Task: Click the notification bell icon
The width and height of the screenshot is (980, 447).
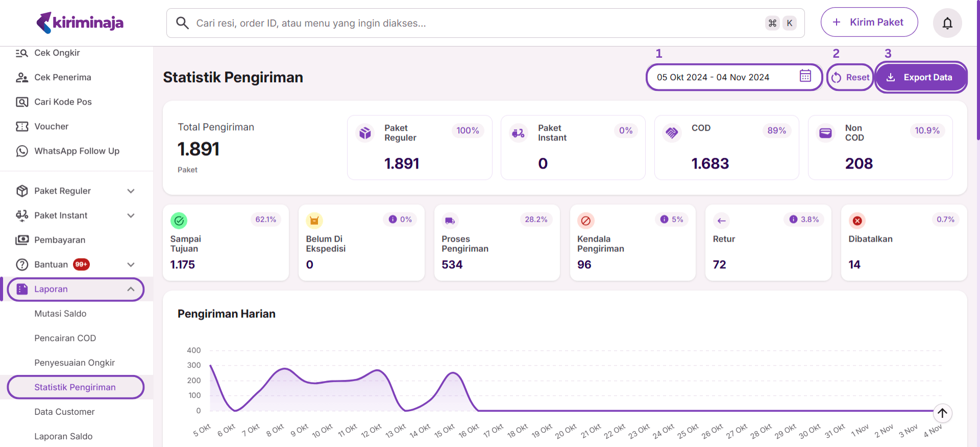Action: (x=947, y=23)
